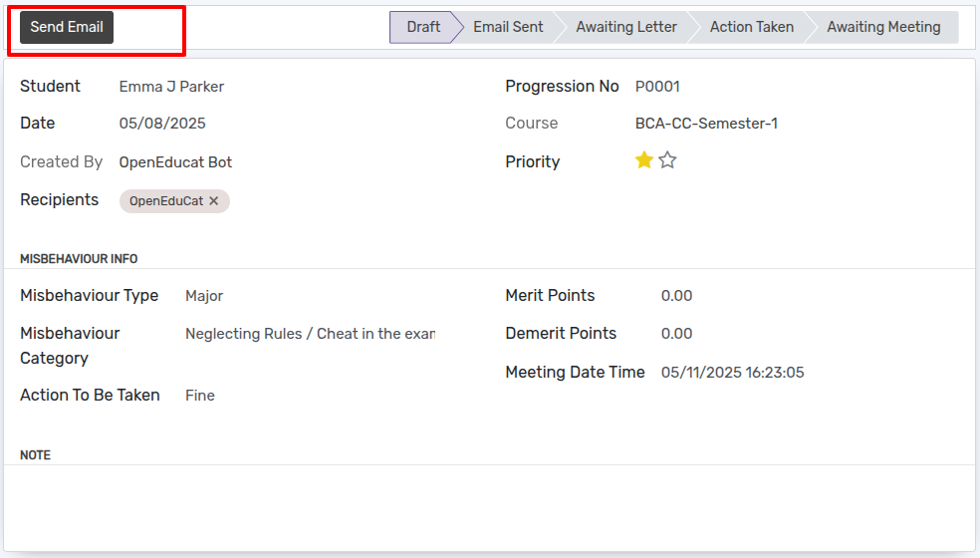The height and width of the screenshot is (558, 980).
Task: Edit the Demerit Points value
Action: coord(677,334)
